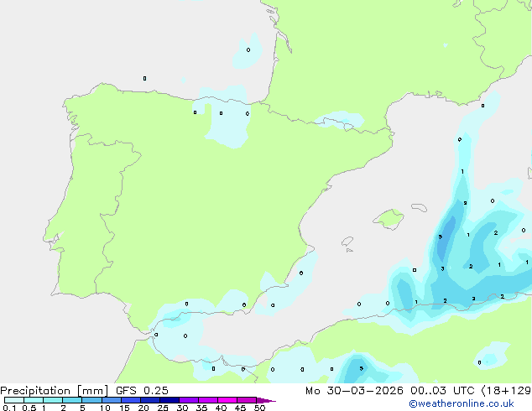
Task: Click the 'Precipitation [mm]' title text
Action: tap(54, 391)
